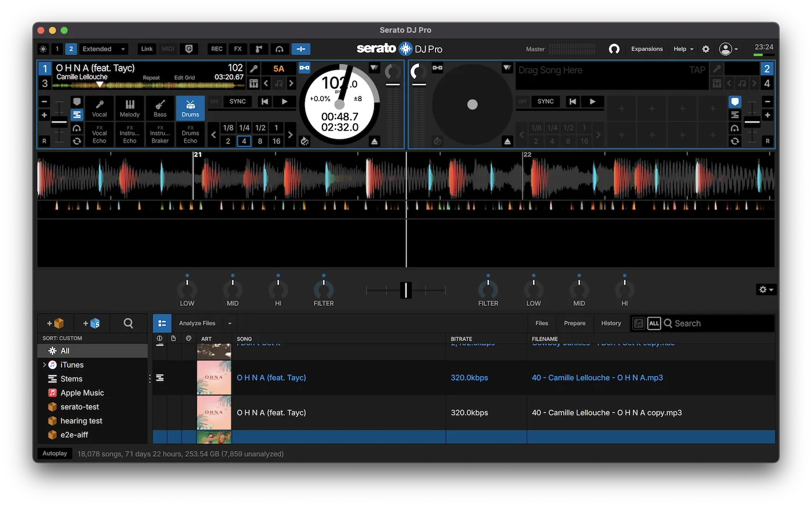
Task: Add a new crate
Action: (x=56, y=324)
